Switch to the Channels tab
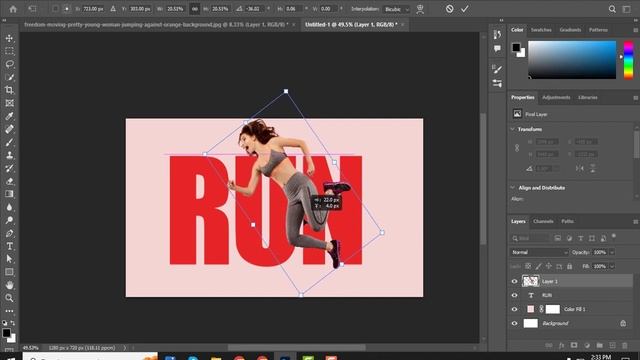Viewport: 640px width, 360px height. [x=543, y=221]
